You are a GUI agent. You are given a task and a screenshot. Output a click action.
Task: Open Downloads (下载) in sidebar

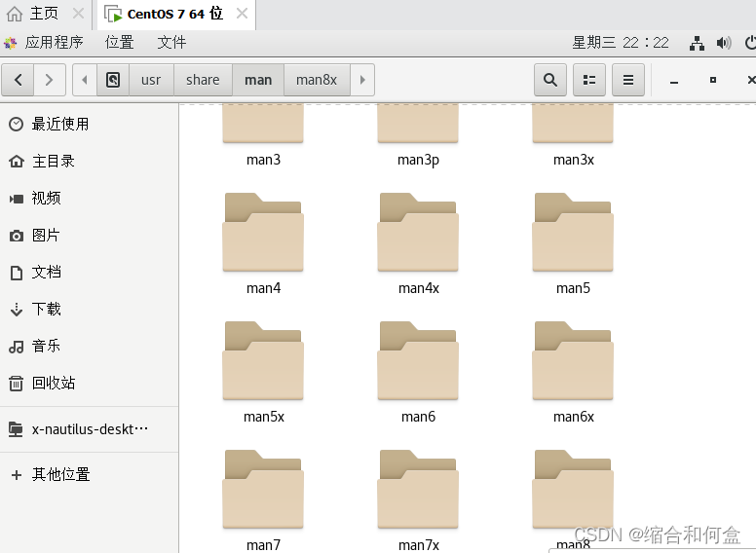click(90, 309)
